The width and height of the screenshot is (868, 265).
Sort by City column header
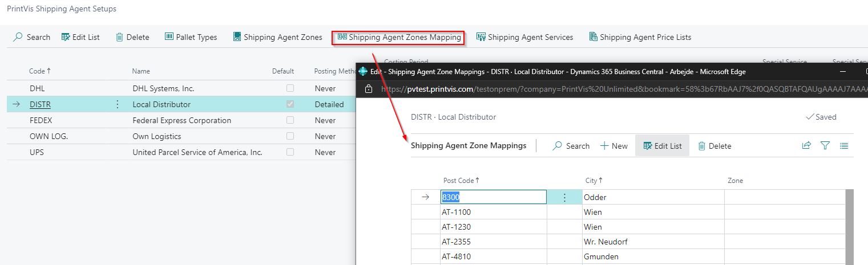pyautogui.click(x=594, y=181)
